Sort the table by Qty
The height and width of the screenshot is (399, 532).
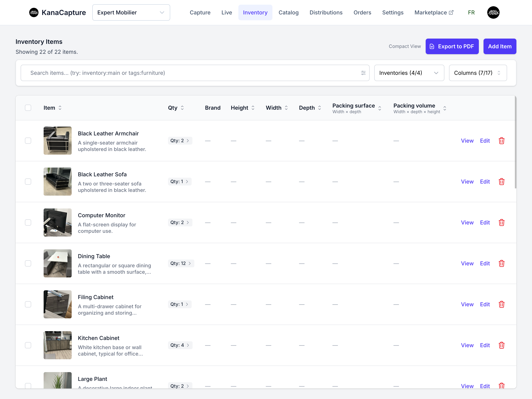point(183,108)
